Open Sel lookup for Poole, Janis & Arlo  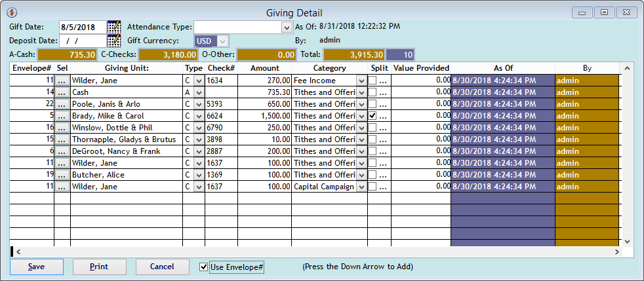click(x=62, y=104)
